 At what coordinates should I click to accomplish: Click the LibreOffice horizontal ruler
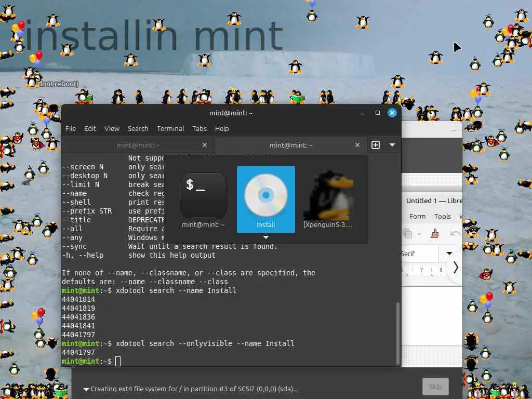click(423, 270)
